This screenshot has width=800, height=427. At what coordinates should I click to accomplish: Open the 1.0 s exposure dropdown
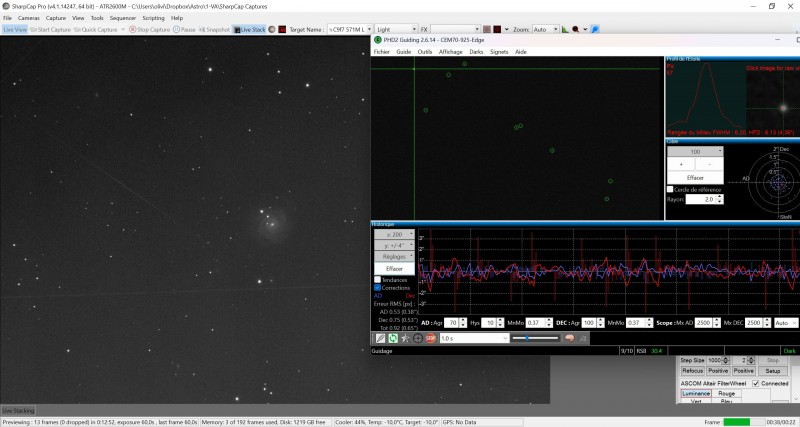[474, 338]
